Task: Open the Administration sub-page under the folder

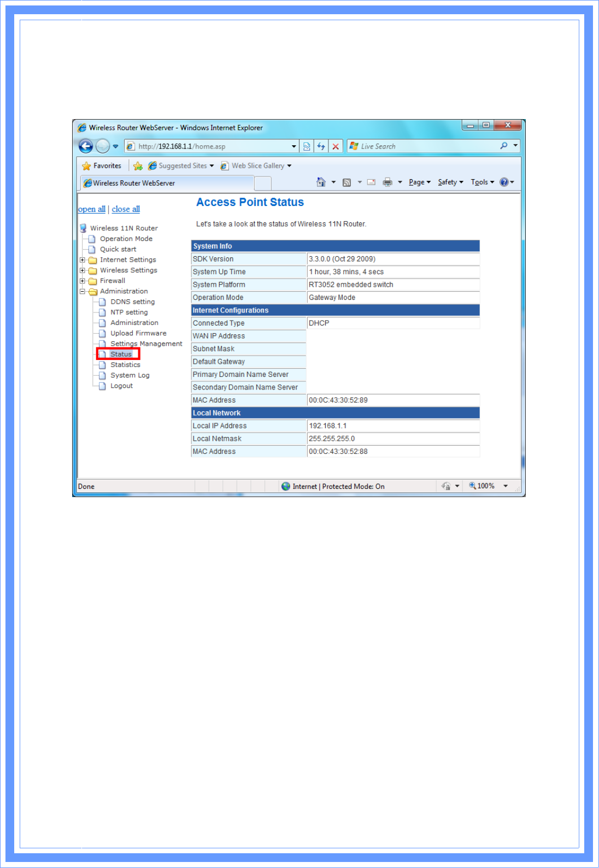Action: tap(134, 323)
